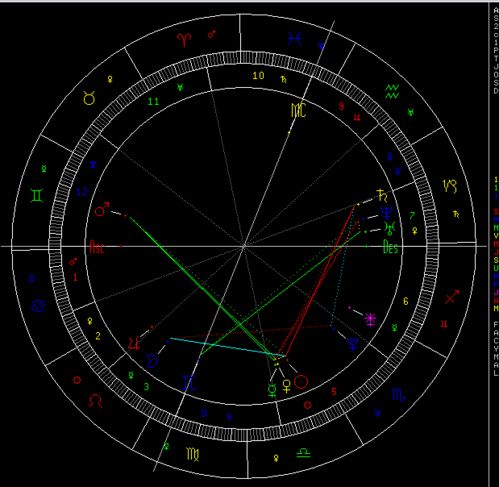
Task: Select the yellow Taurus sign glyph
Action: click(89, 98)
